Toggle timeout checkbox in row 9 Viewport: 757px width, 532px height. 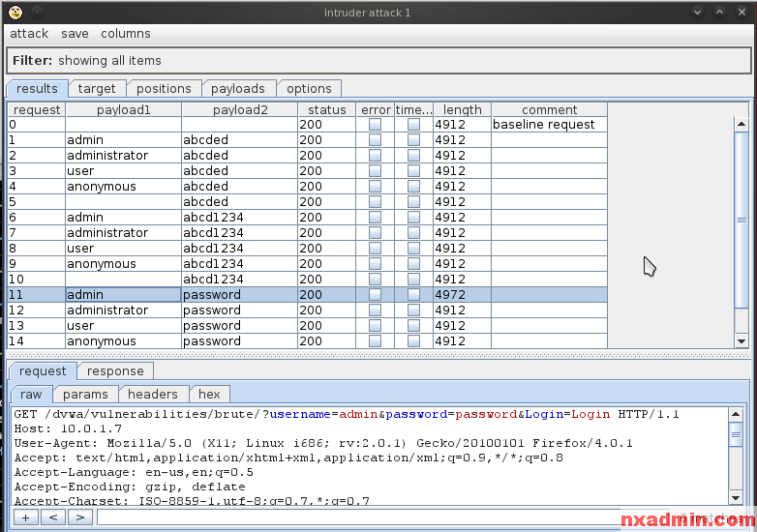413,264
